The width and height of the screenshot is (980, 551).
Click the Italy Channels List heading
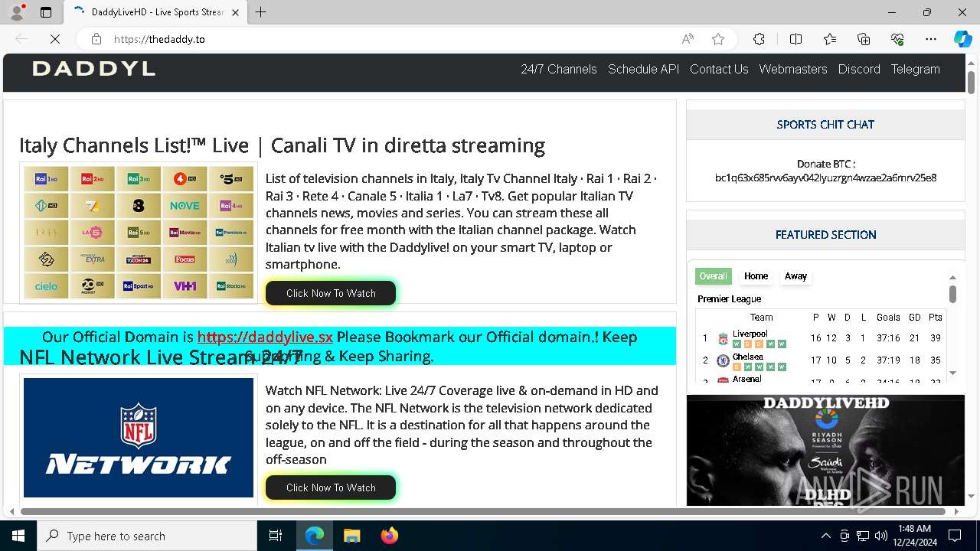click(282, 145)
